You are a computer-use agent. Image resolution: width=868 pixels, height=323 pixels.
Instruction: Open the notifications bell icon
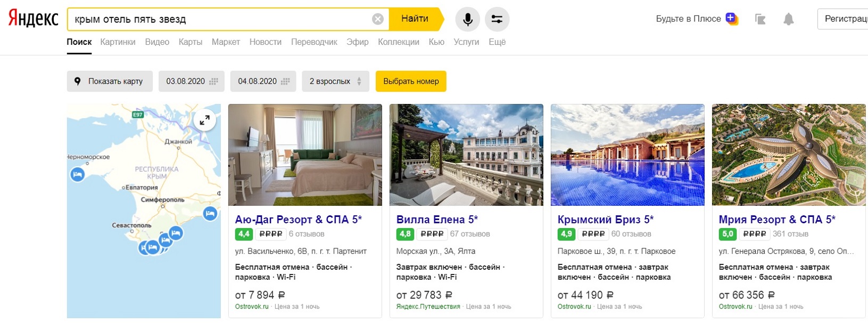click(x=788, y=20)
